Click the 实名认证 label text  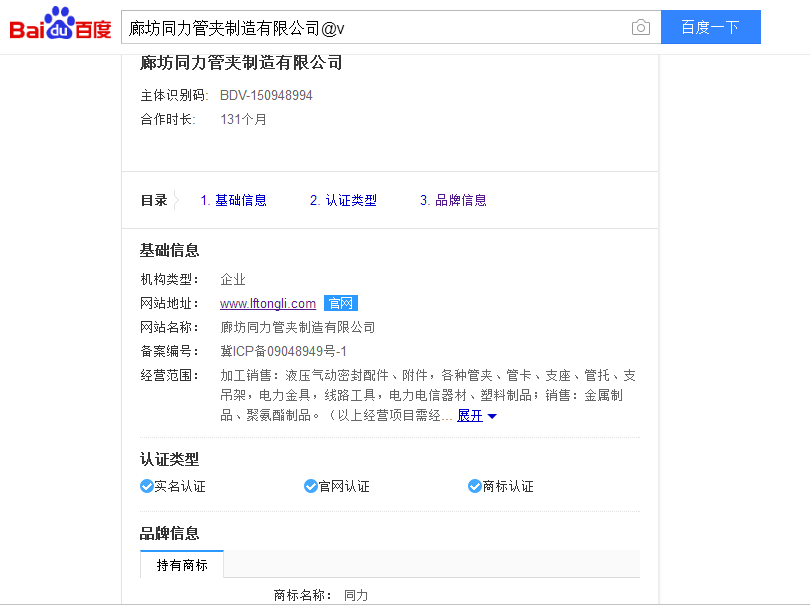[180, 487]
